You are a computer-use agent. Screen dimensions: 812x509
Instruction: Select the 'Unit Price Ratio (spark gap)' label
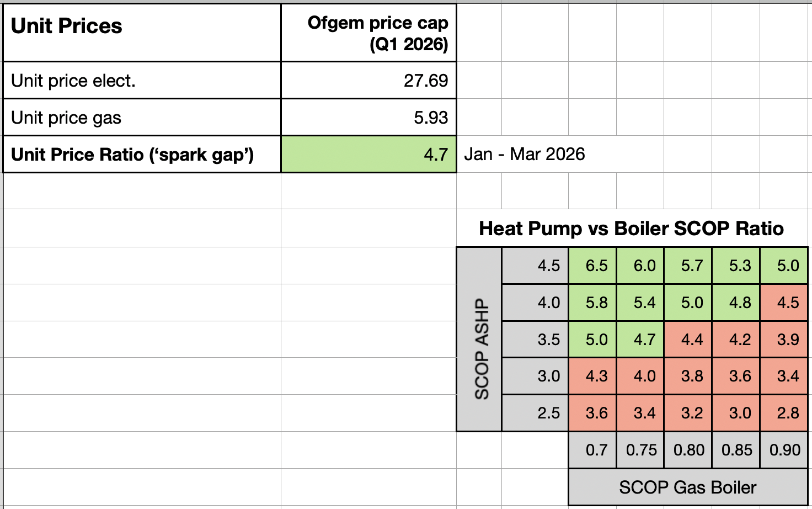tap(132, 155)
